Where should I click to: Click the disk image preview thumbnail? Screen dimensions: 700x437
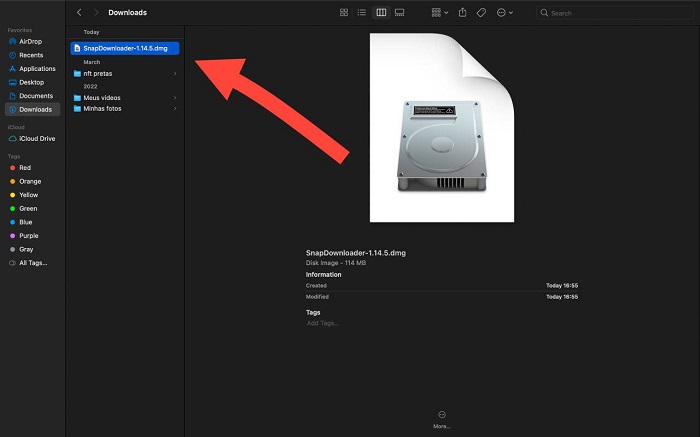pyautogui.click(x=442, y=128)
